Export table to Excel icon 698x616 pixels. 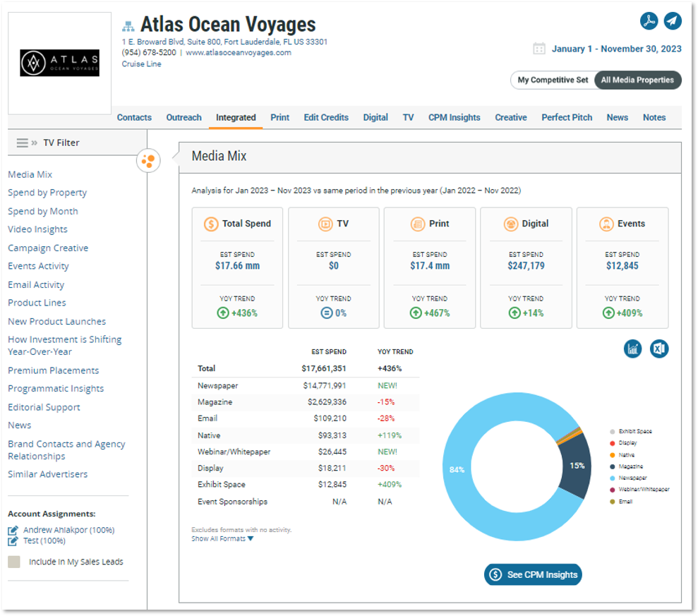[x=659, y=349]
